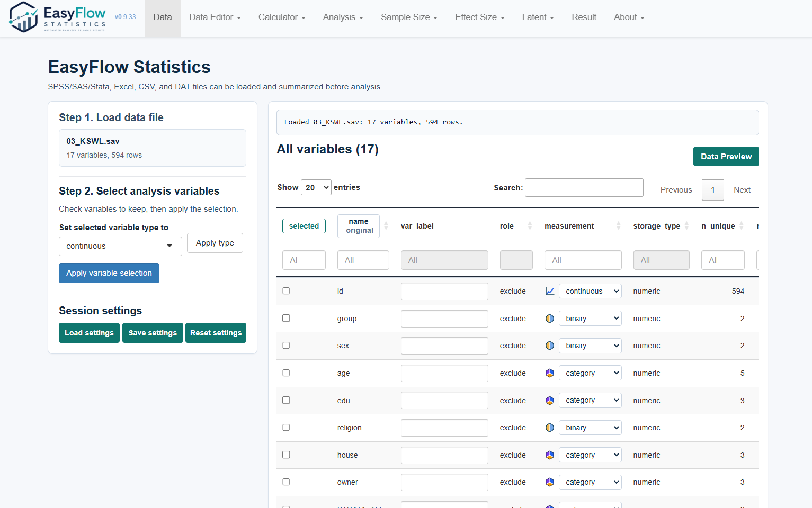The image size is (812, 508).
Task: Open the Latent menu
Action: coord(538,17)
